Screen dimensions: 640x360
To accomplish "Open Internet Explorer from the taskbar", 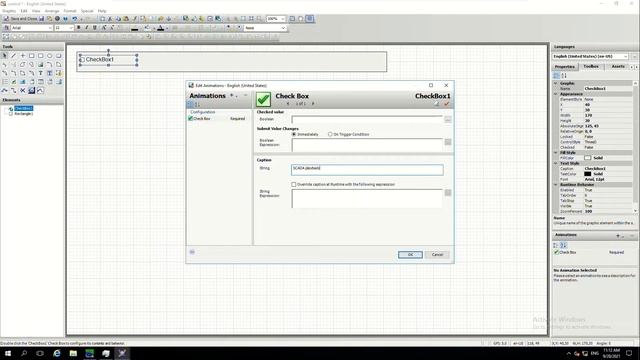I will coord(57,353).
